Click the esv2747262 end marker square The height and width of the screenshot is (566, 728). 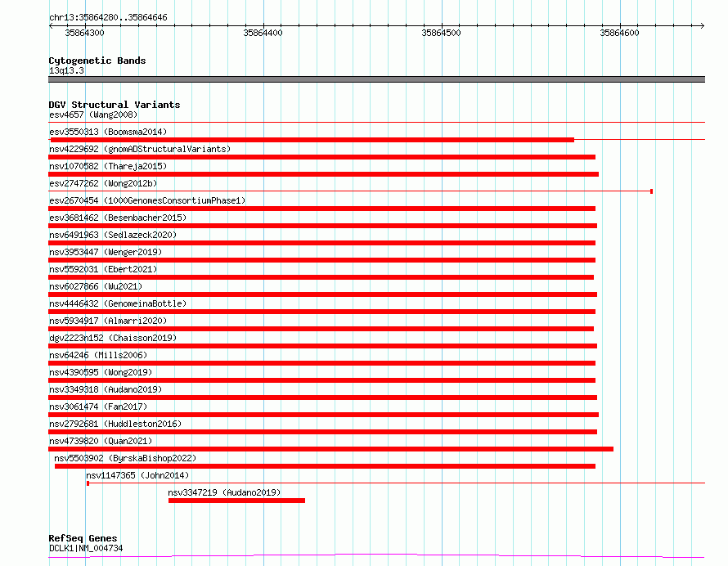[x=651, y=191]
